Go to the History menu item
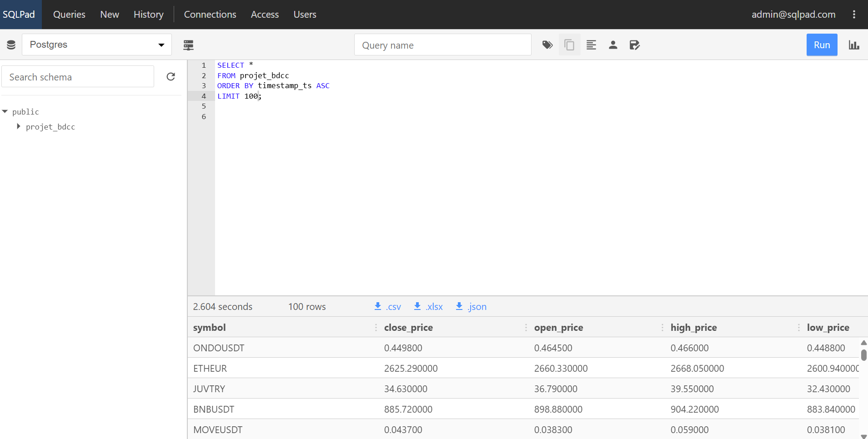 [x=148, y=15]
